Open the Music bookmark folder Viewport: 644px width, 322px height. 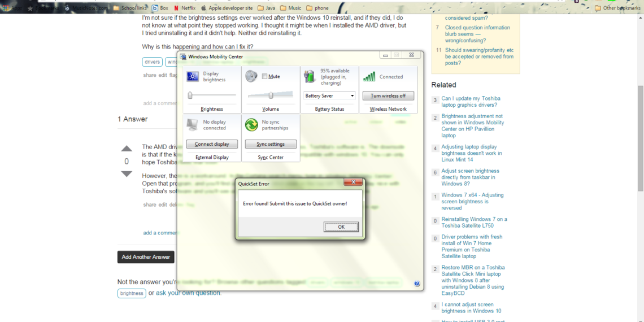pos(291,8)
